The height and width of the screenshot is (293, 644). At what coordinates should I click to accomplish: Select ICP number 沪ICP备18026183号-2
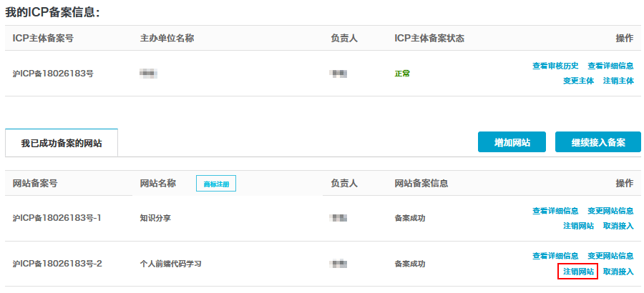click(57, 264)
